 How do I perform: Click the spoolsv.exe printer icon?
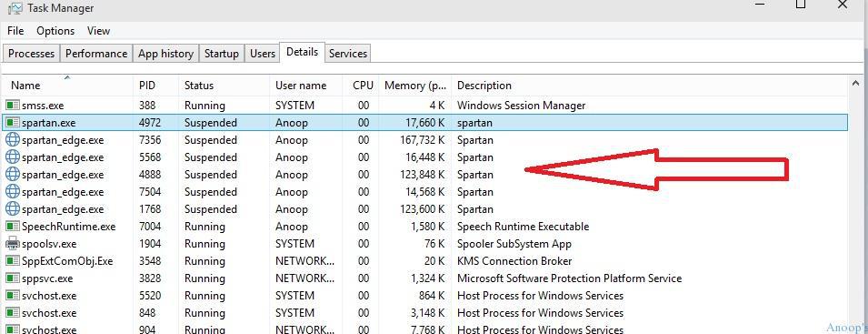click(12, 244)
